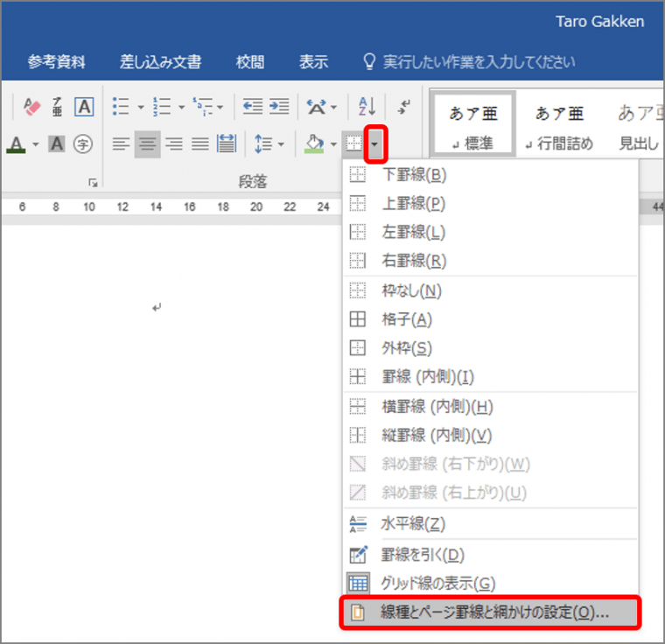Sort text using the A-Z sort icon
This screenshot has height=644, width=665.
[x=367, y=107]
